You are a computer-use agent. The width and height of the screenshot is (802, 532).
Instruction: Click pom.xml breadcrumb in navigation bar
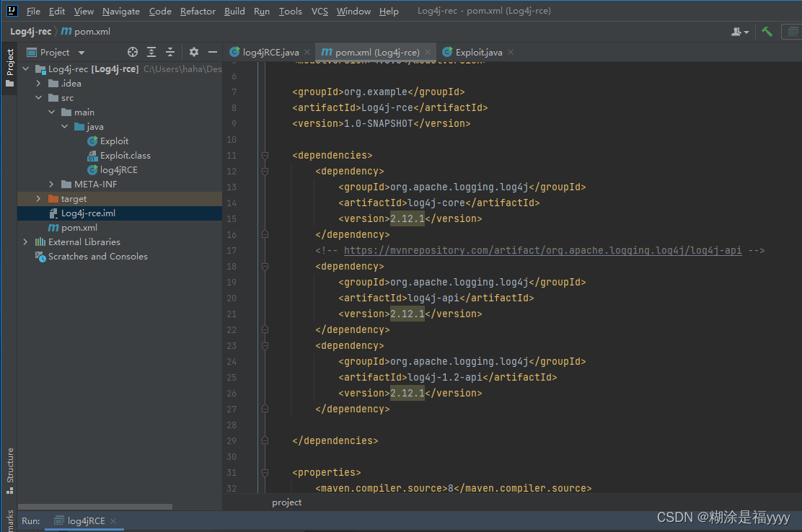point(86,32)
